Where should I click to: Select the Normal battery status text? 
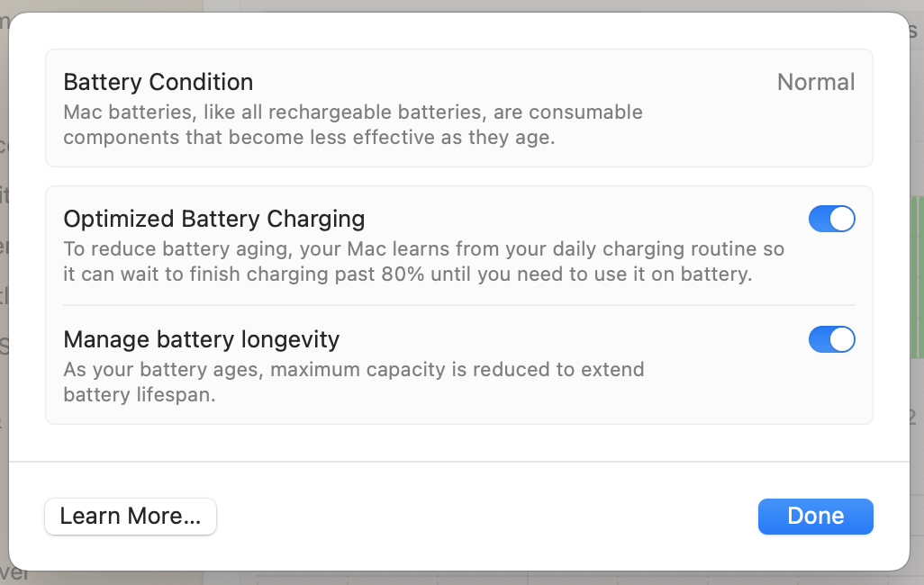pyautogui.click(x=815, y=83)
